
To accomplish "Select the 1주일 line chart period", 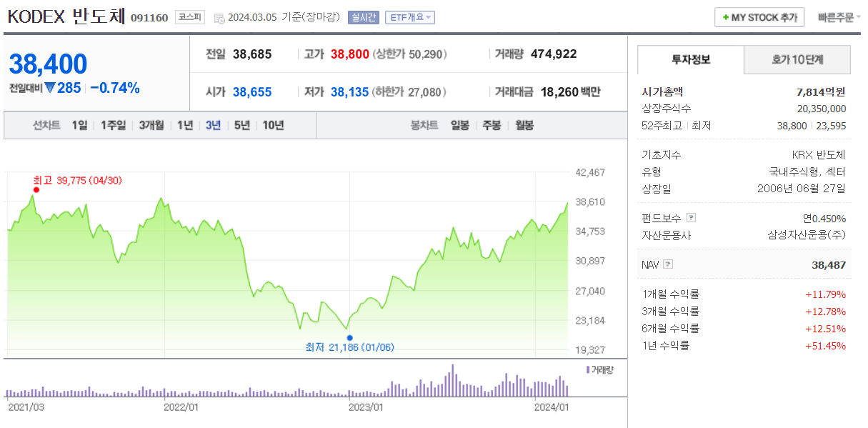I will (113, 125).
